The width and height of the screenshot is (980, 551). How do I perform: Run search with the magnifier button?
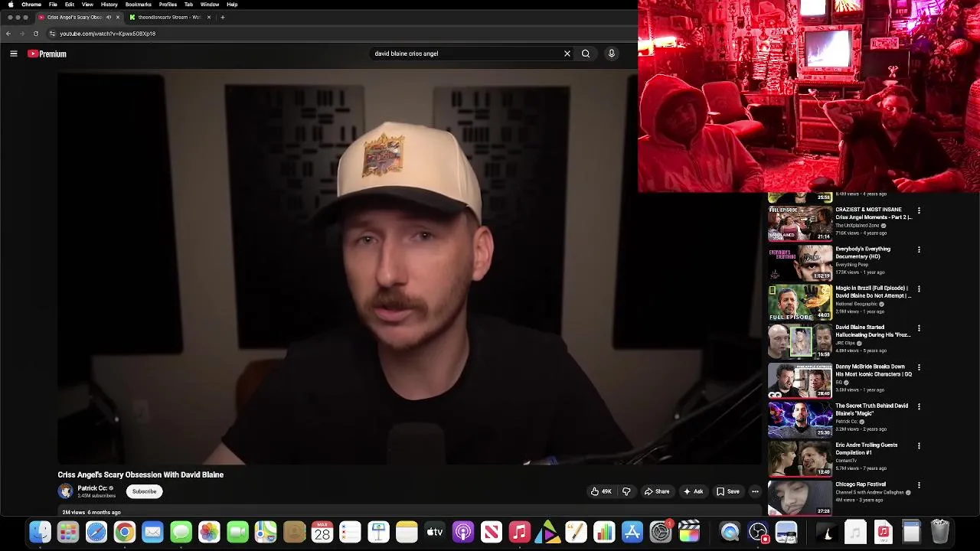(586, 54)
